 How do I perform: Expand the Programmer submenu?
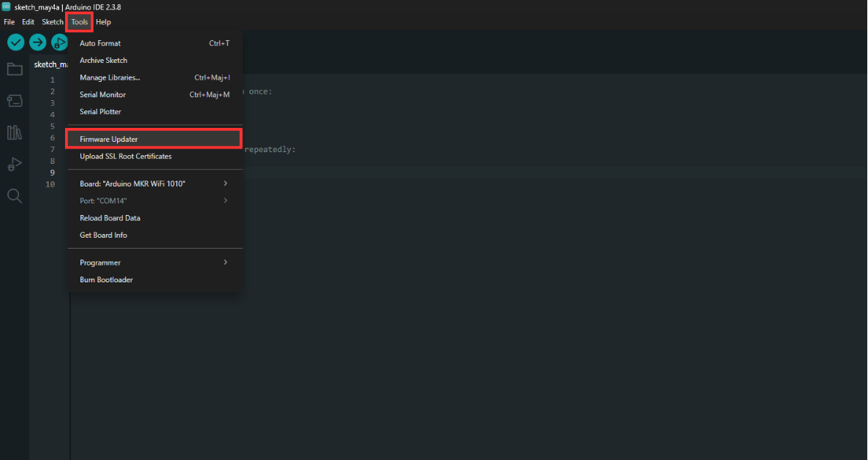point(155,263)
